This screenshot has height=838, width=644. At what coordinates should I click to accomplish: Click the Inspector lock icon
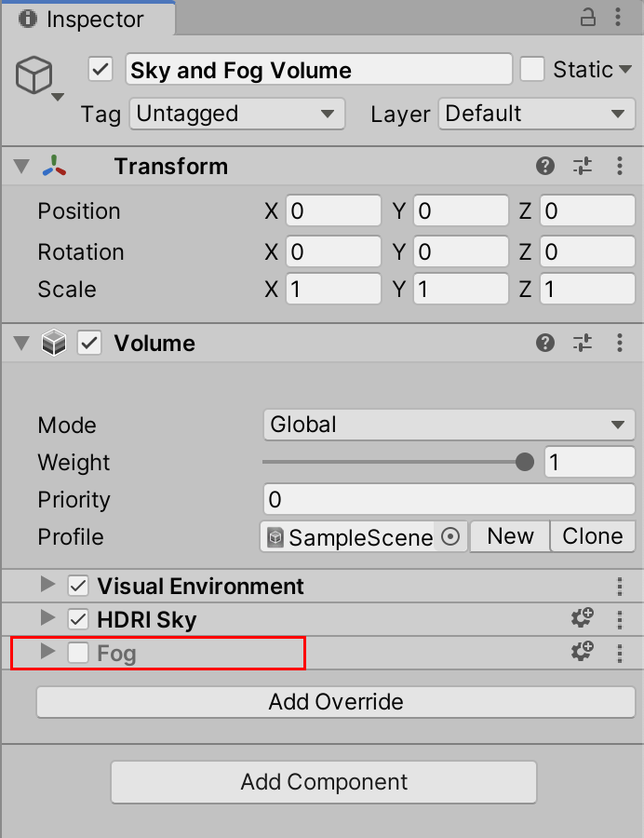pos(588,18)
